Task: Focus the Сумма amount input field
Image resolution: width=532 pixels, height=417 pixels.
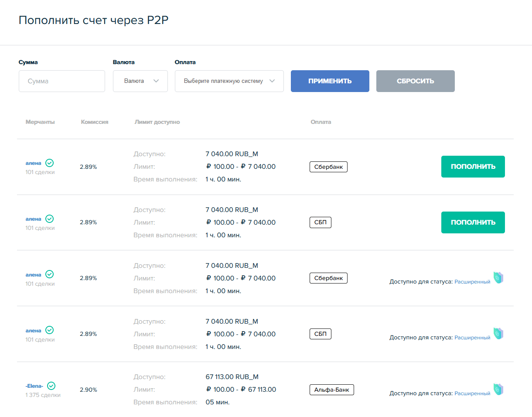Action: coord(62,81)
